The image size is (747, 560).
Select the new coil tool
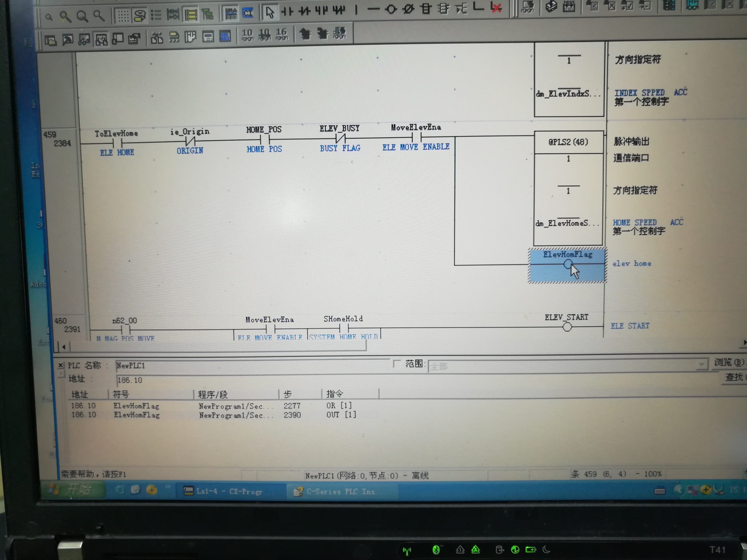tap(391, 9)
